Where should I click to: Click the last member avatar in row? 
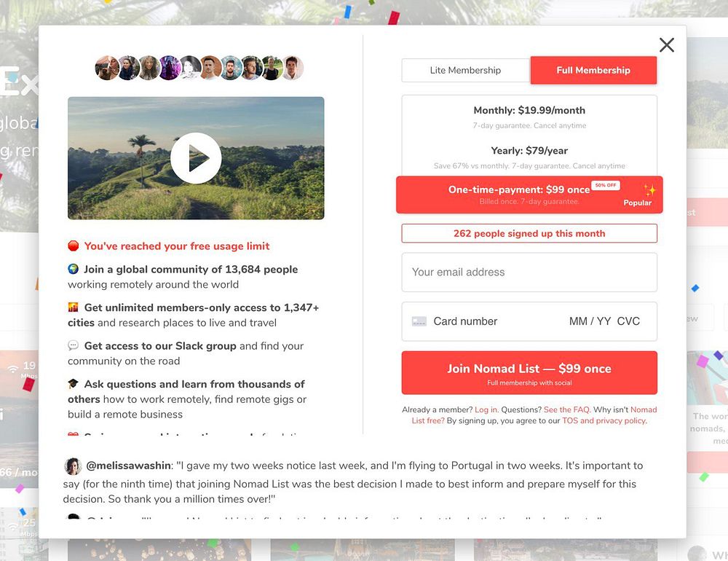point(293,68)
